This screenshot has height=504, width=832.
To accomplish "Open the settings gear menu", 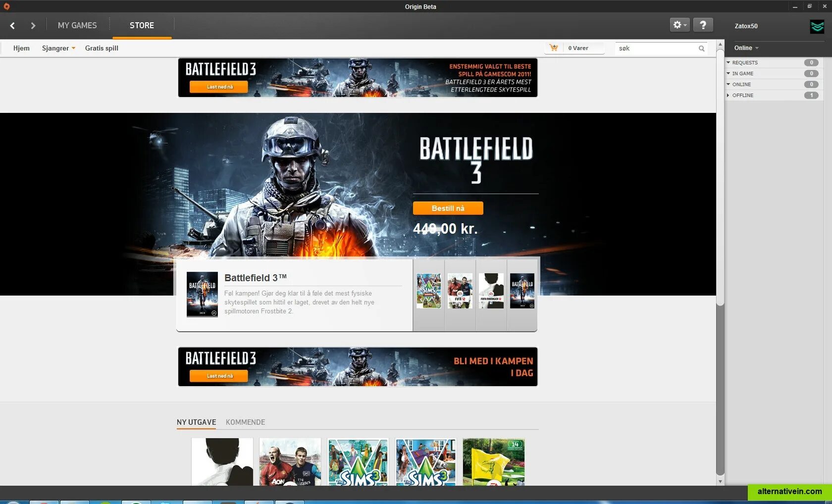I will [x=680, y=25].
